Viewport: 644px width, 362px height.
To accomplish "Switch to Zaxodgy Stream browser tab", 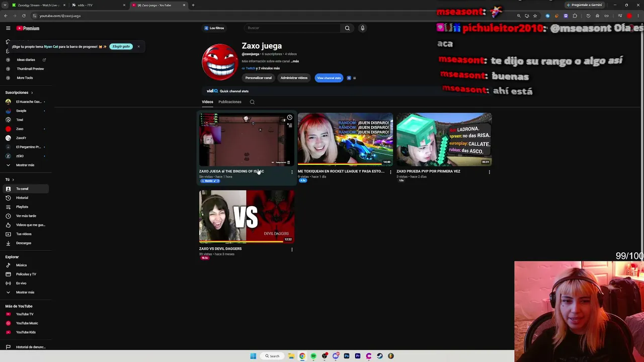I will pos(39,5).
